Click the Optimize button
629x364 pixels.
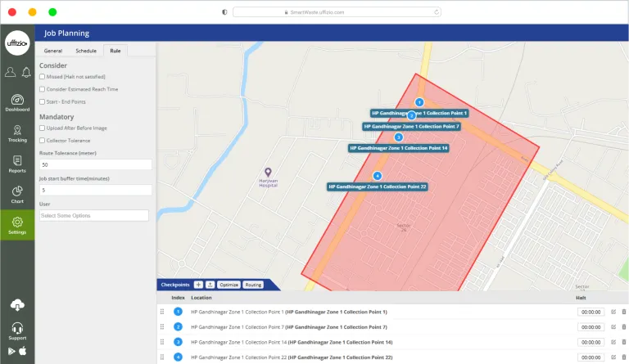click(229, 285)
